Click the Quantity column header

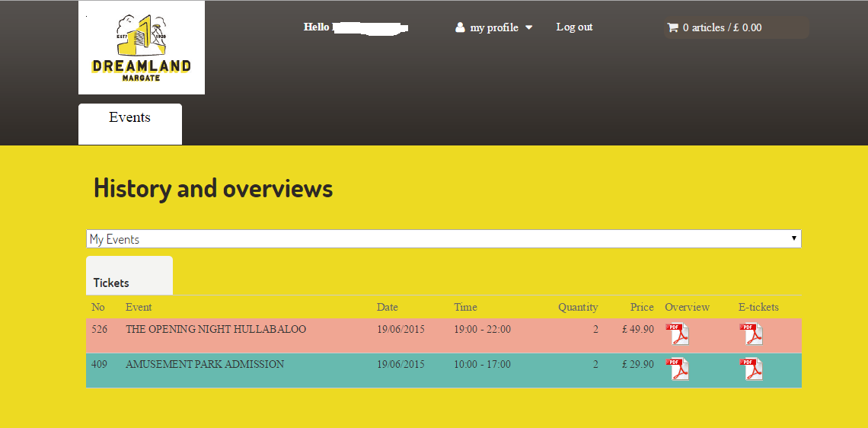578,307
